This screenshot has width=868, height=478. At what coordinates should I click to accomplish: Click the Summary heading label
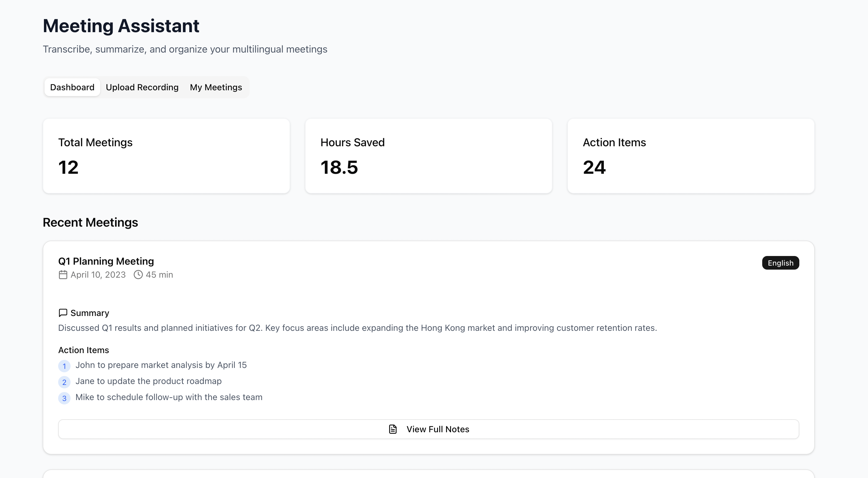(90, 313)
